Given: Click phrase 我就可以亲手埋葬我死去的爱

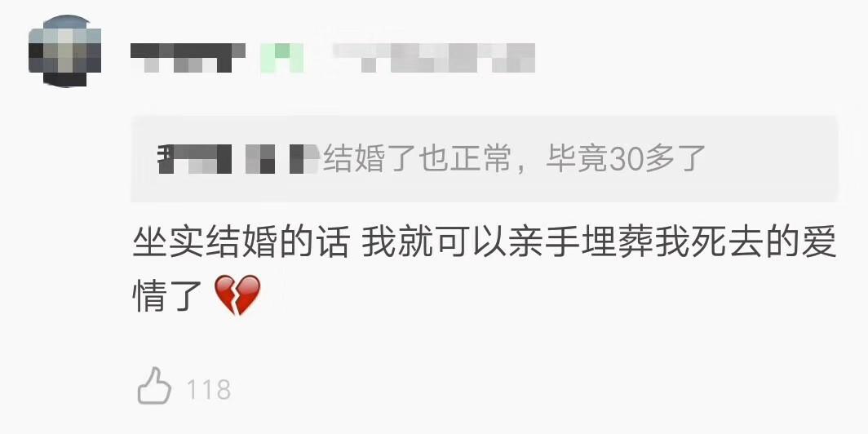Looking at the screenshot, I should coord(600,243).
